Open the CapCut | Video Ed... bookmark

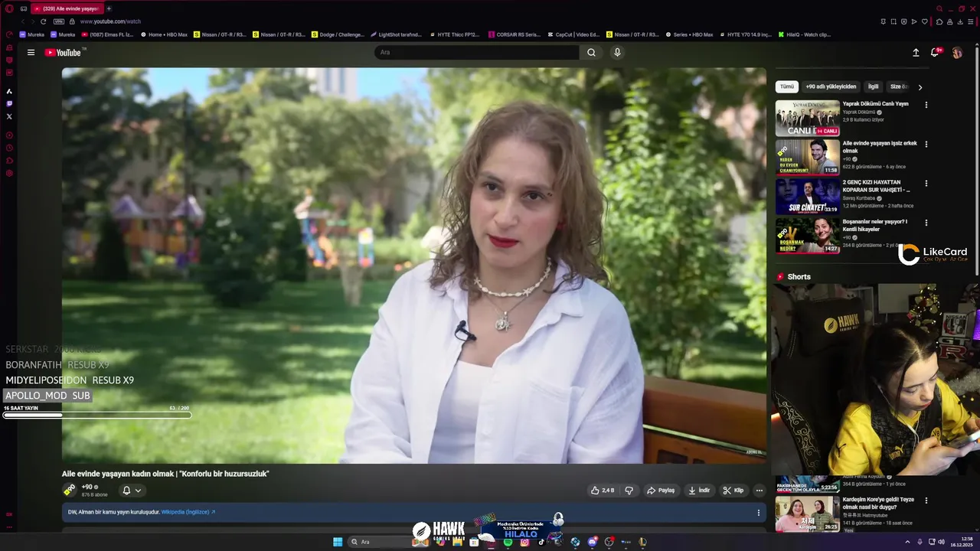[573, 34]
